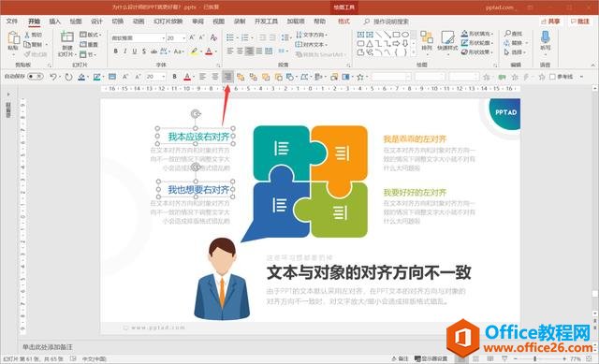Click the zoom slider handle in status bar
The width and height of the screenshot is (599, 364).
[534, 359]
